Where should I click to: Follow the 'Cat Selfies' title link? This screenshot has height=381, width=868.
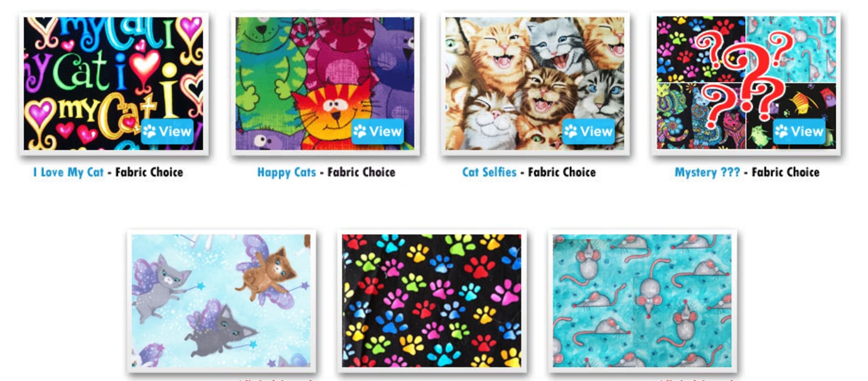(x=490, y=172)
